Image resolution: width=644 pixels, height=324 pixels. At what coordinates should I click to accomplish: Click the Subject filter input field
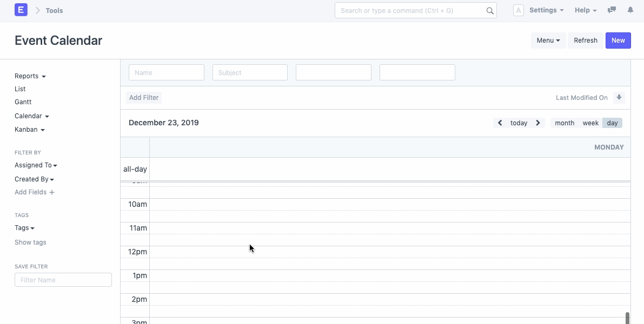pos(250,72)
